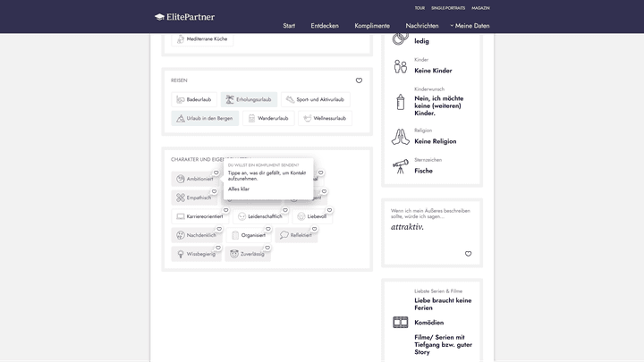Click the ElitePartner logo
The height and width of the screenshot is (362, 644).
coord(184,16)
